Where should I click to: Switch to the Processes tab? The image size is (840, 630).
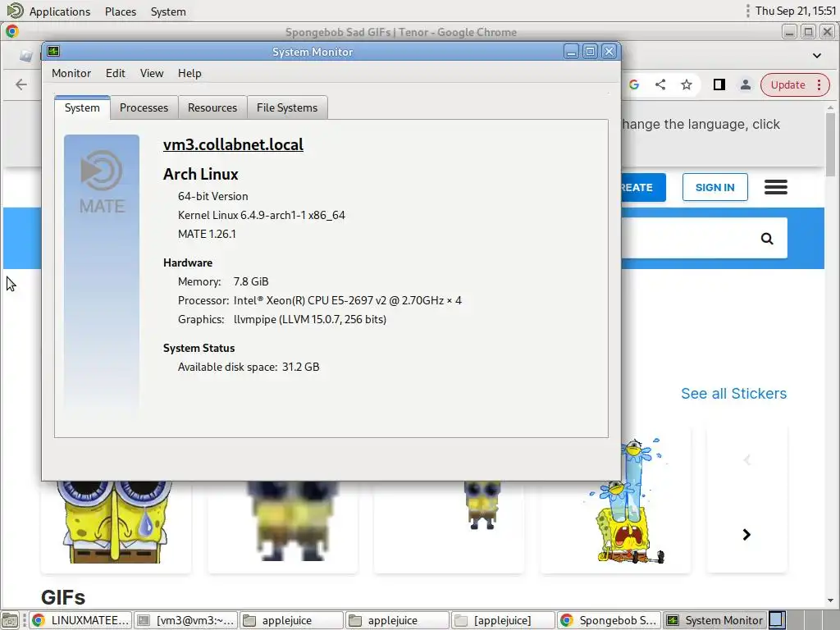point(144,107)
